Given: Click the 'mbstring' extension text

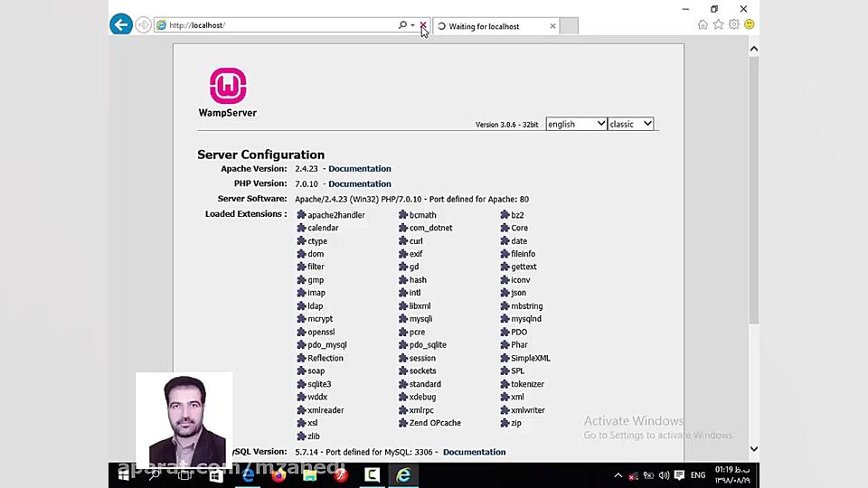Looking at the screenshot, I should click(x=526, y=306).
